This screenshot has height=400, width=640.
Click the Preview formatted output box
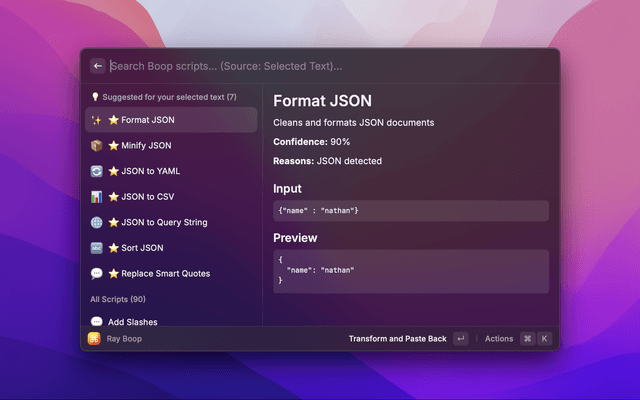click(410, 270)
